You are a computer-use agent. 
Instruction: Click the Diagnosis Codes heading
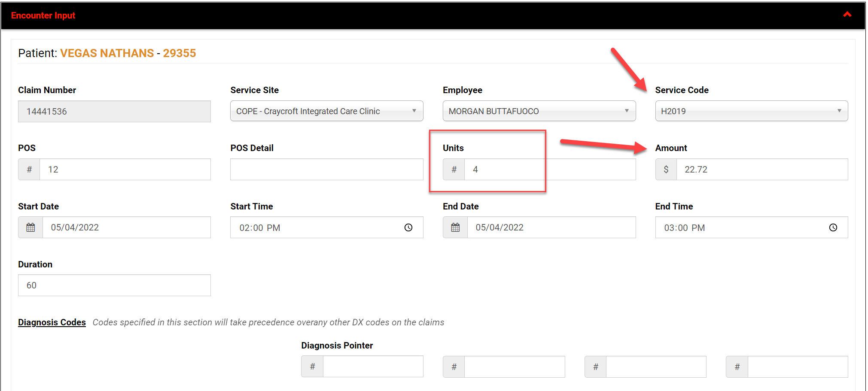pyautogui.click(x=52, y=322)
